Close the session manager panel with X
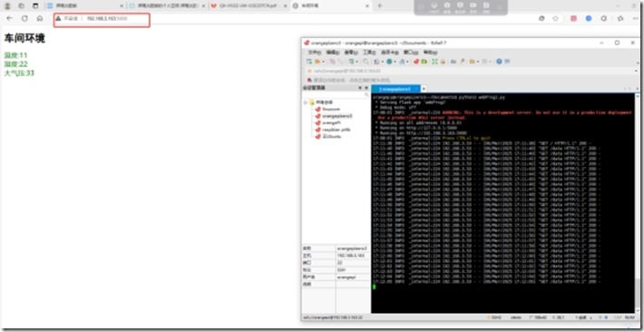 pyautogui.click(x=366, y=88)
